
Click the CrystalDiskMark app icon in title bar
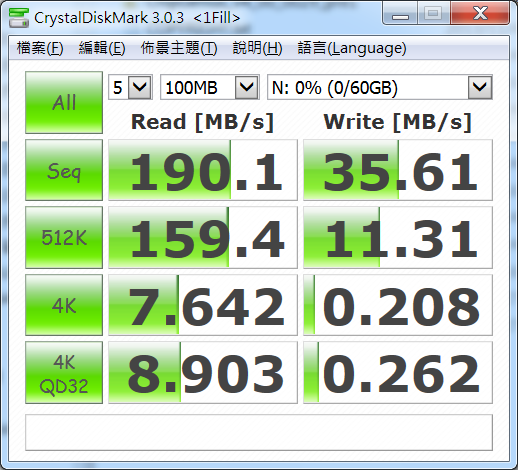(19, 17)
